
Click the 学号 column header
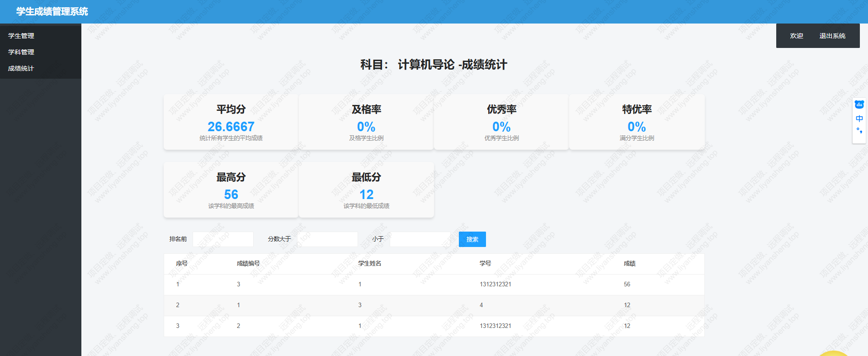486,263
